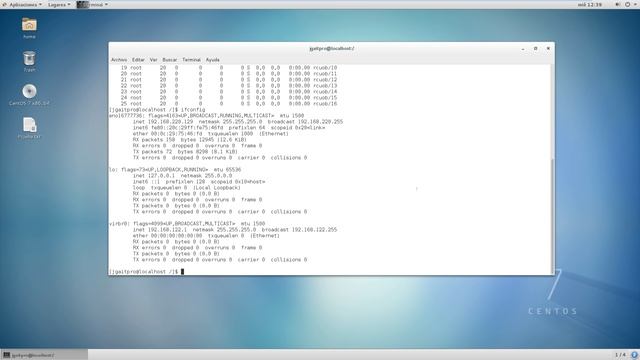The height and width of the screenshot is (360, 640).
Task: Minimize the terminal window
Action: click(523, 49)
